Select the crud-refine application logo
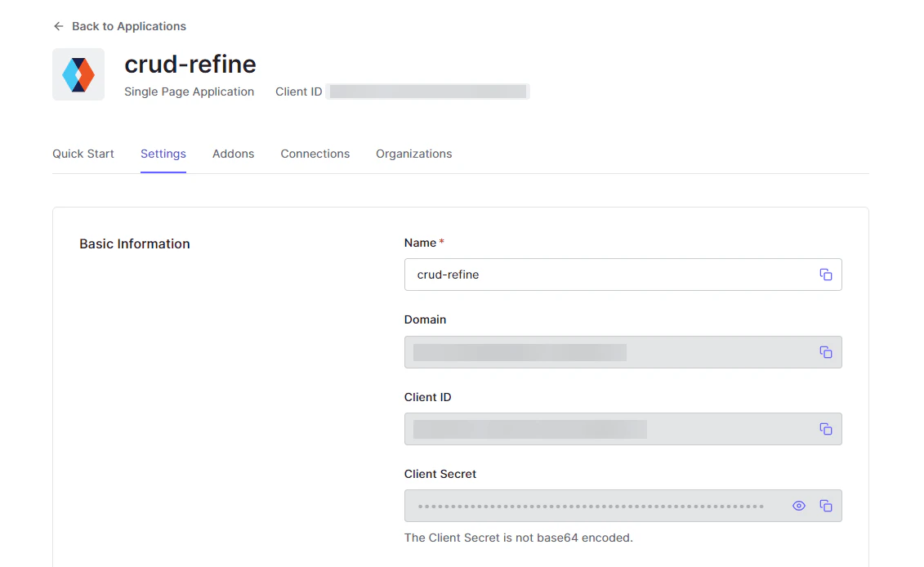This screenshot has height=567, width=924. coord(78,74)
